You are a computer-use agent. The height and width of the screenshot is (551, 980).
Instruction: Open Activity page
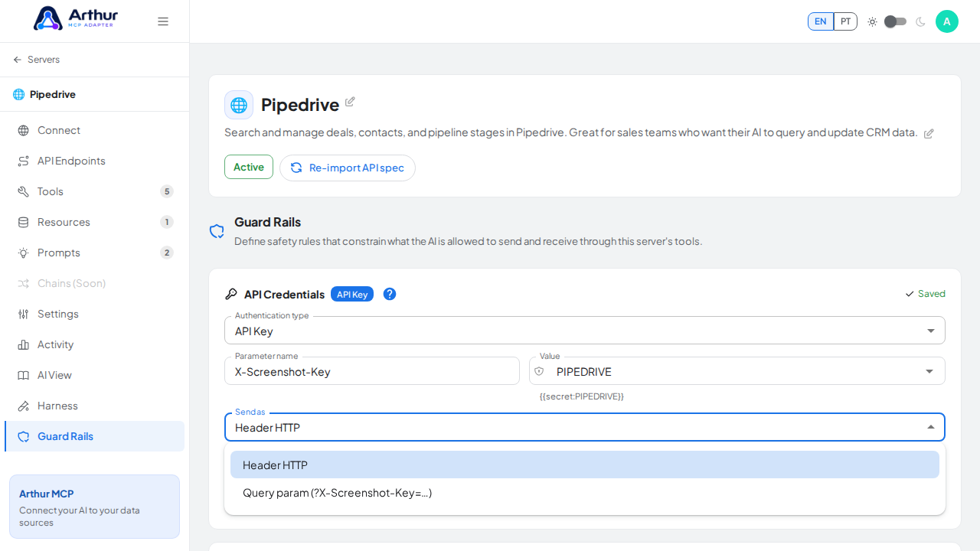[x=94, y=344]
